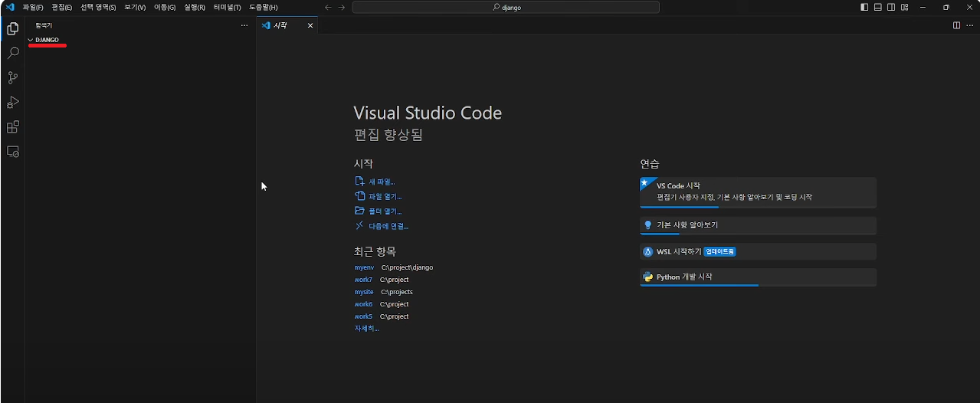Open recent item work6
The width and height of the screenshot is (980, 403).
pos(363,304)
